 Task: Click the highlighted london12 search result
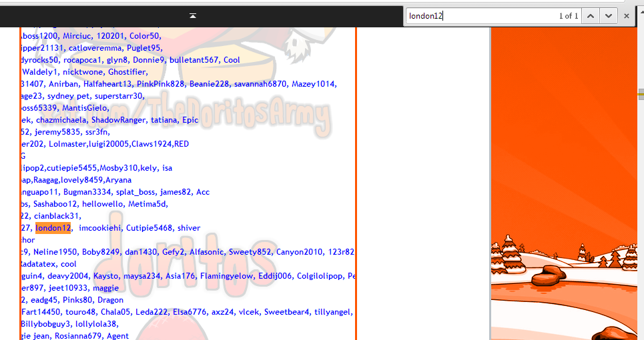(x=53, y=228)
